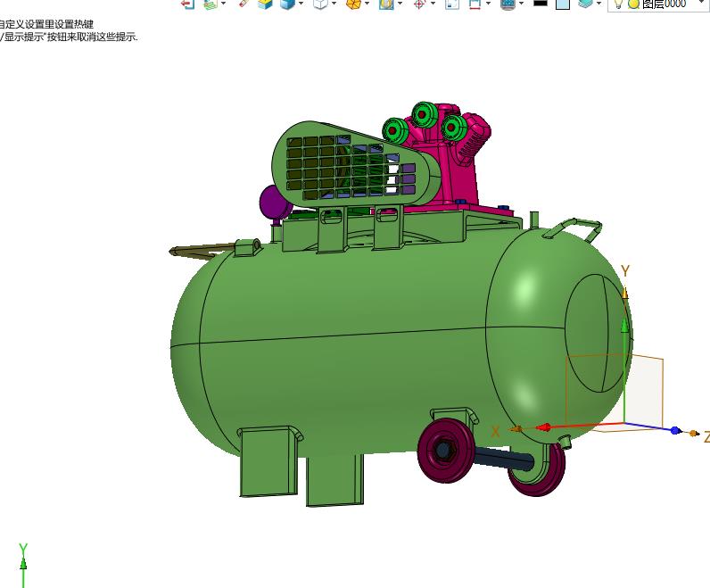
Task: Expand dropdown next to orange polyhedron
Action: click(x=367, y=4)
